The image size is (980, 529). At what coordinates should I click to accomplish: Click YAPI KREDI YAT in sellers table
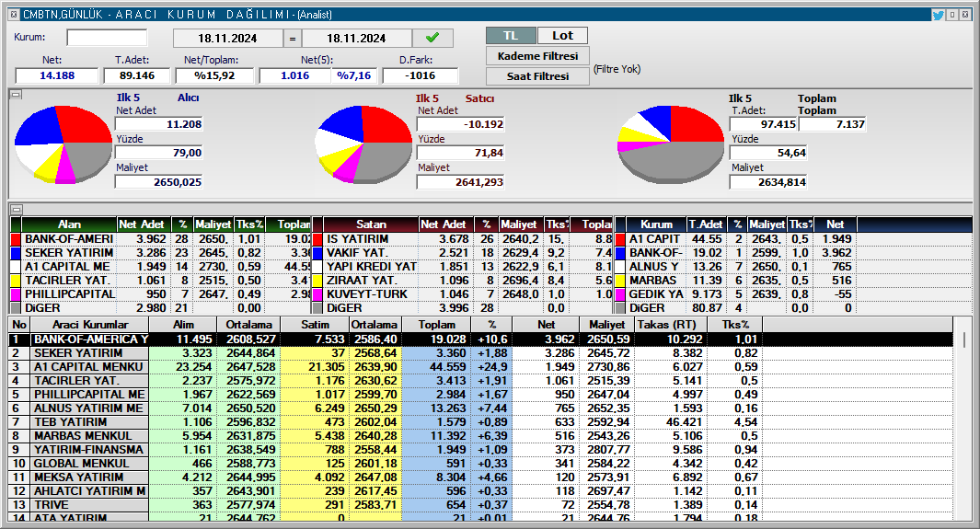click(x=371, y=267)
